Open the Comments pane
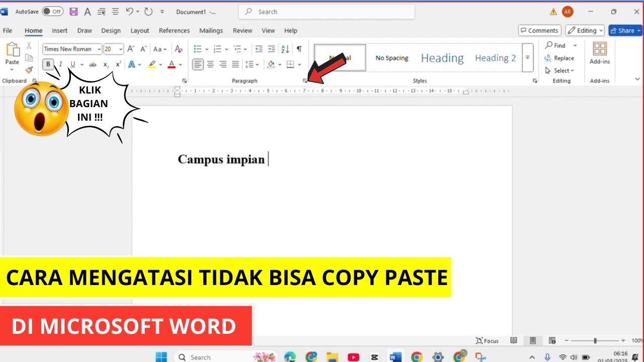644x362 pixels. pyautogui.click(x=540, y=31)
